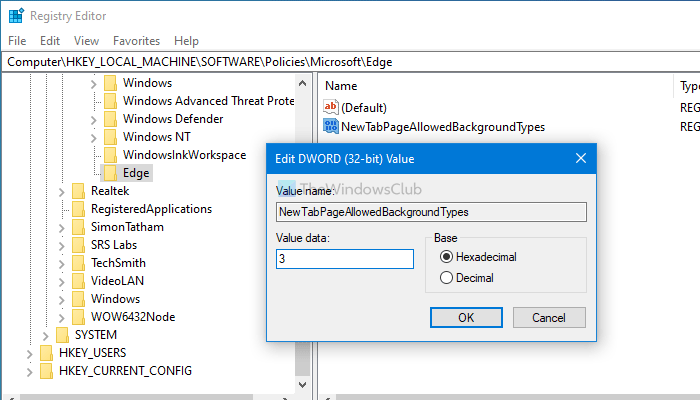Screen dimensions: 700x400
Task: Confirm the DWORD value with OK
Action: (466, 317)
